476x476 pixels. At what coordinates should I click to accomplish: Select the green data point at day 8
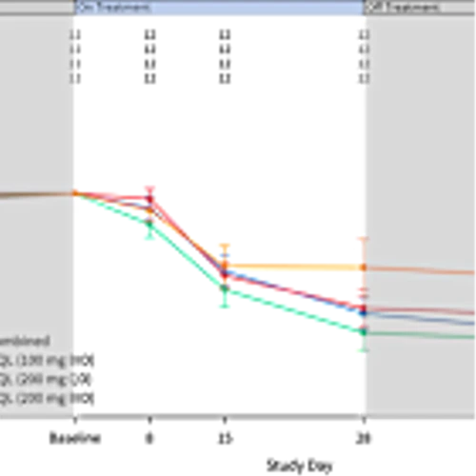[x=149, y=225]
